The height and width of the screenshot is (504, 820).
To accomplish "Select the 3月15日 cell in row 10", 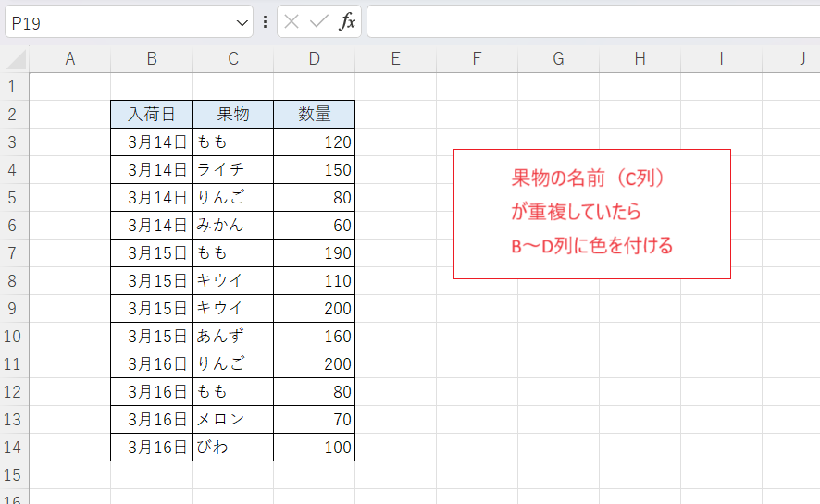I will (x=152, y=337).
